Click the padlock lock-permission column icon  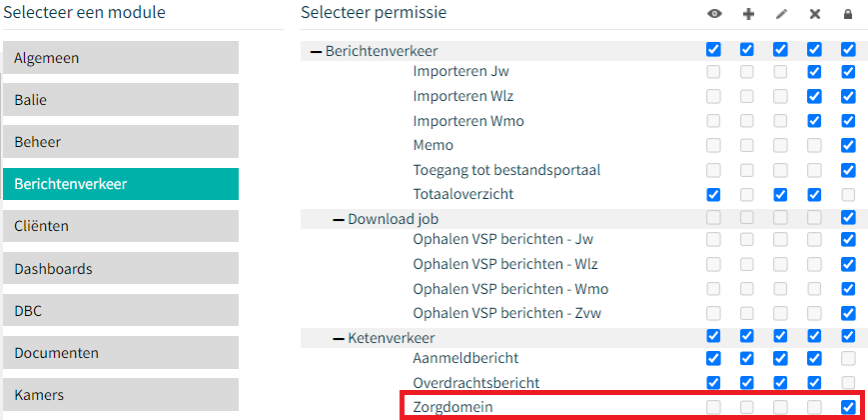847,14
